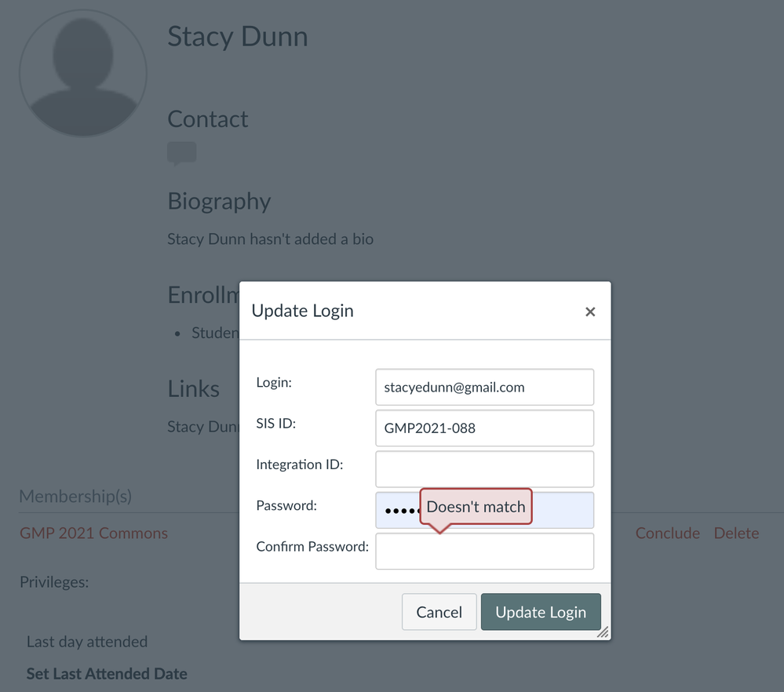The image size is (784, 692).
Task: Focus the SIS ID text field
Action: 484,428
